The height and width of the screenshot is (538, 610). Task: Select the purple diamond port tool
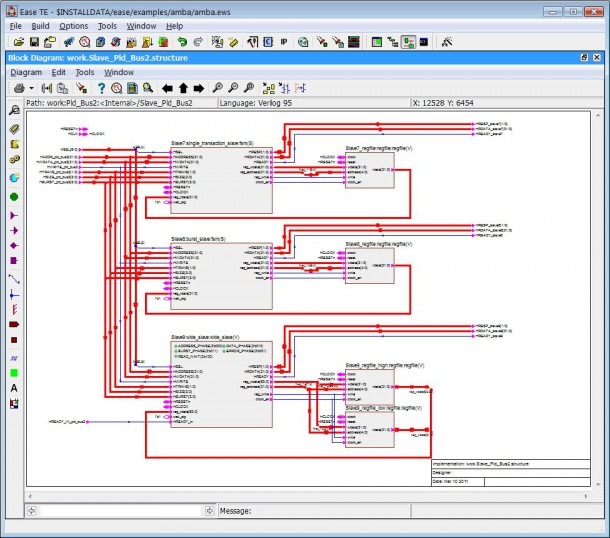[x=14, y=245]
